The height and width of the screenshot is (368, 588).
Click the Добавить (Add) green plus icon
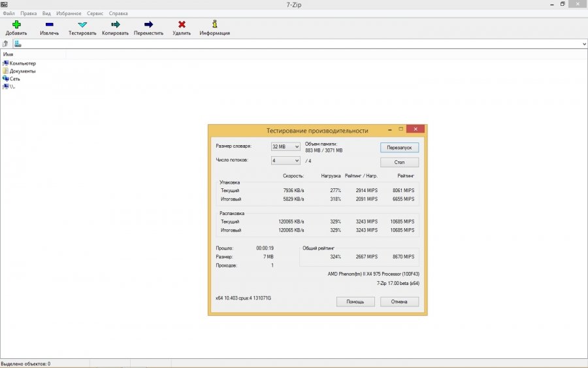pyautogui.click(x=16, y=24)
